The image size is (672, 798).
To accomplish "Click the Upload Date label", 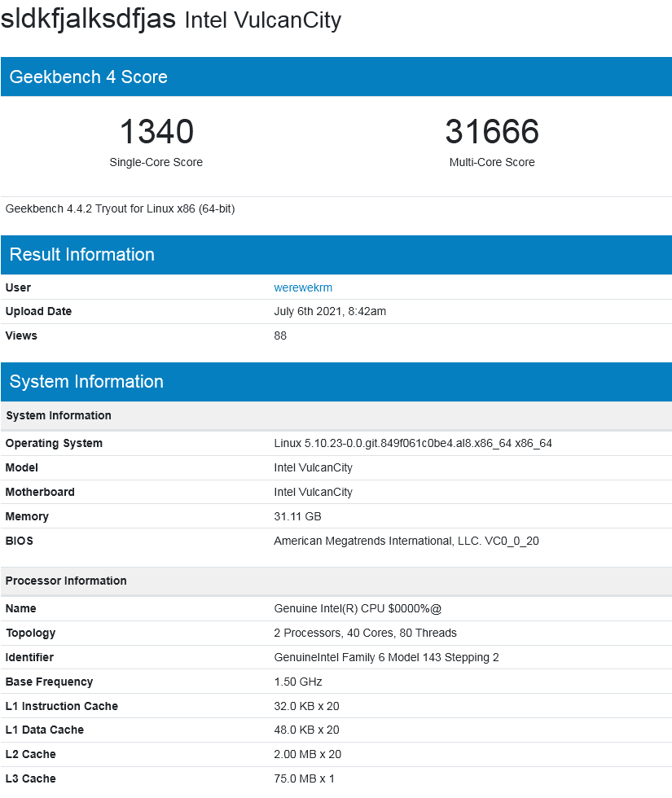I will [x=39, y=311].
